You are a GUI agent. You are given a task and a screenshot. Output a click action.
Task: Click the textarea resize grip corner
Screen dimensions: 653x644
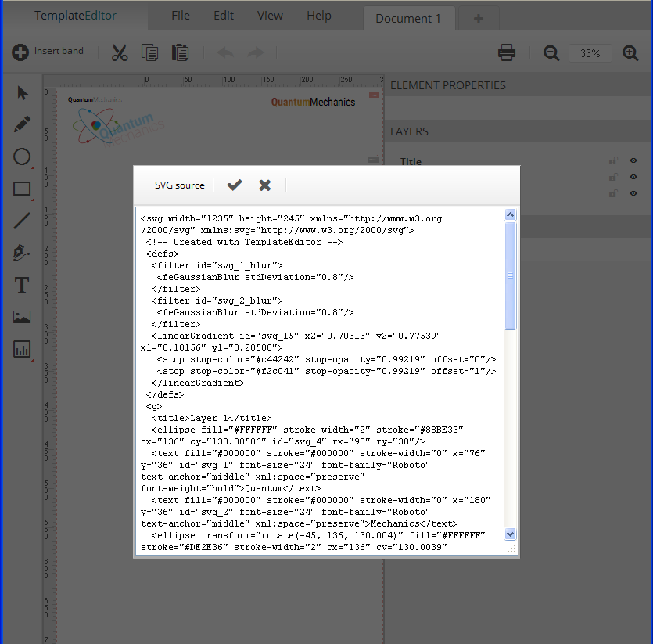(511, 549)
